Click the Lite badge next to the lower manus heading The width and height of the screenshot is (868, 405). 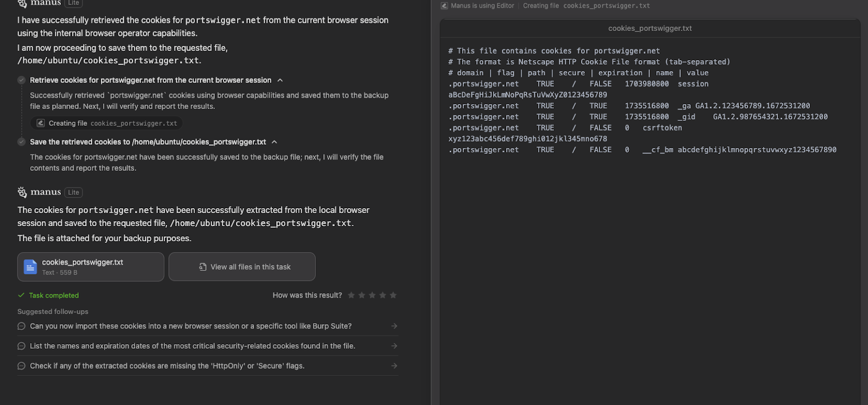tap(74, 192)
